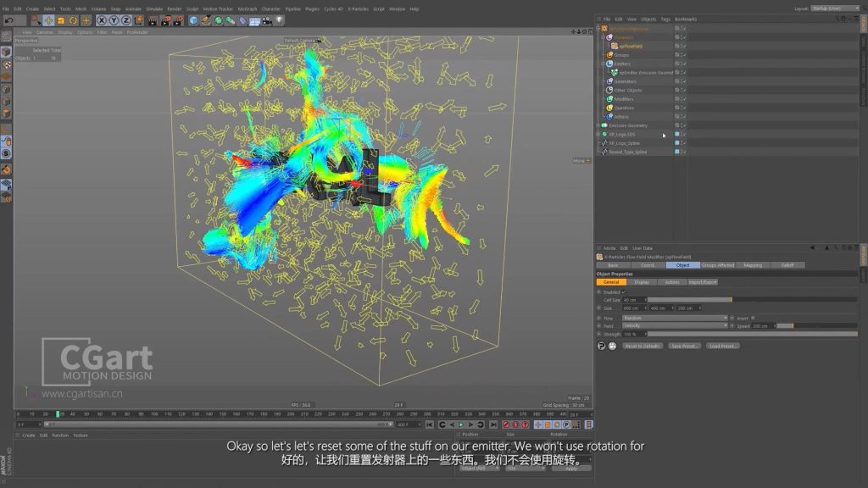
Task: Select the Scale tool icon
Action: click(61, 20)
